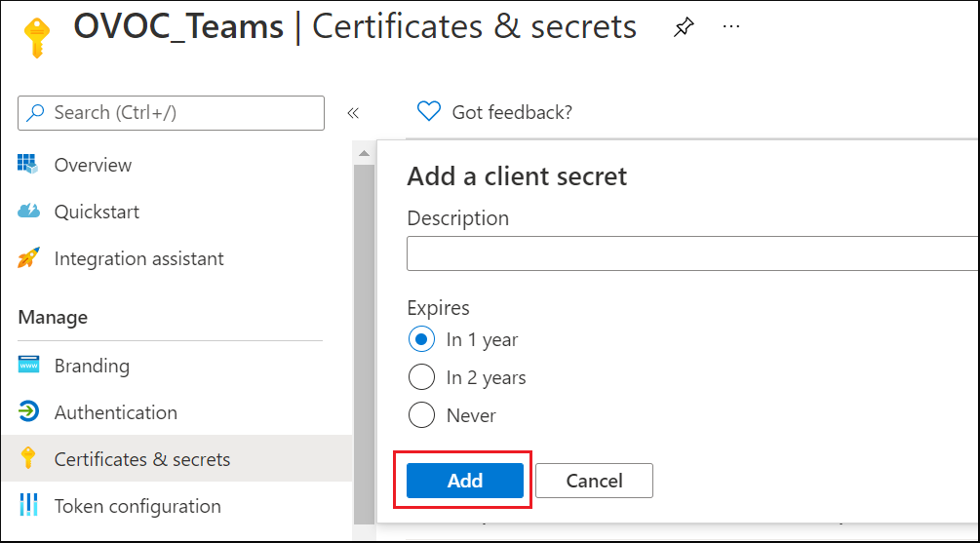980x543 pixels.
Task: Collapse the sidebar with the double chevron
Action: (353, 113)
